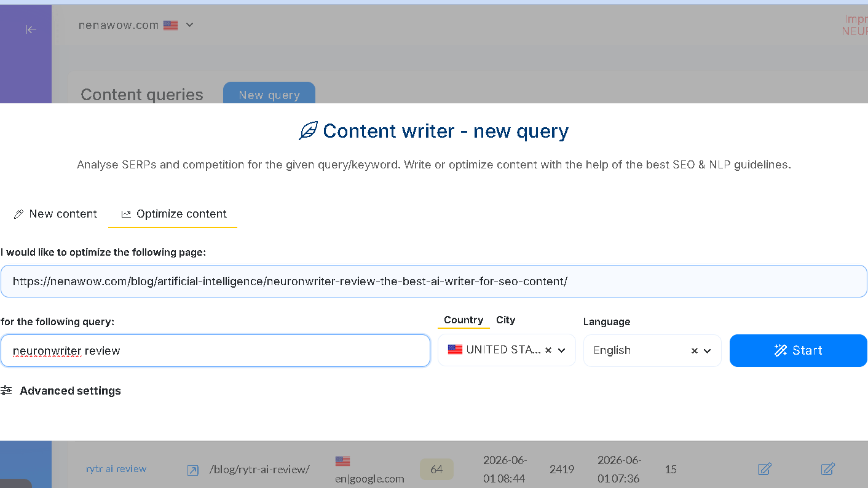Click the page URL input field
868x488 pixels.
pos(433,281)
